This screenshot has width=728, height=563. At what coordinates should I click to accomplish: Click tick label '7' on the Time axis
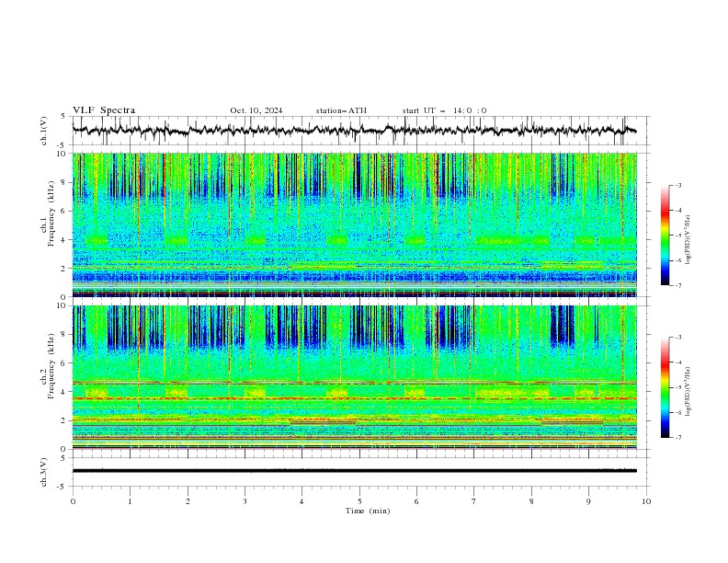click(474, 501)
